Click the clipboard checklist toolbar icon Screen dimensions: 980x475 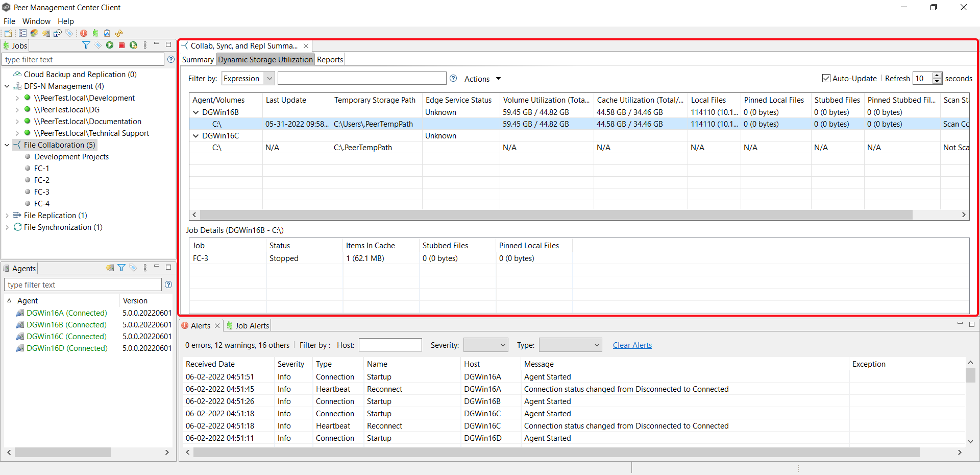[x=107, y=33]
